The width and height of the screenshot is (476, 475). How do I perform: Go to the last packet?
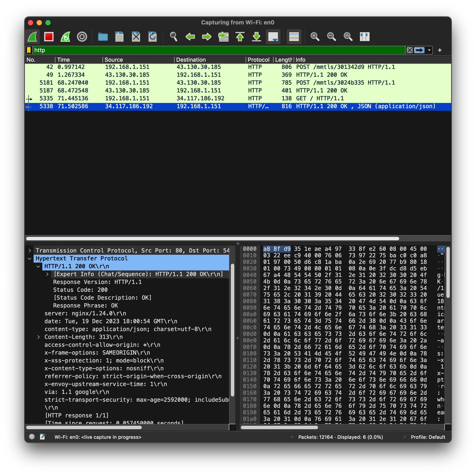pyautogui.click(x=256, y=36)
